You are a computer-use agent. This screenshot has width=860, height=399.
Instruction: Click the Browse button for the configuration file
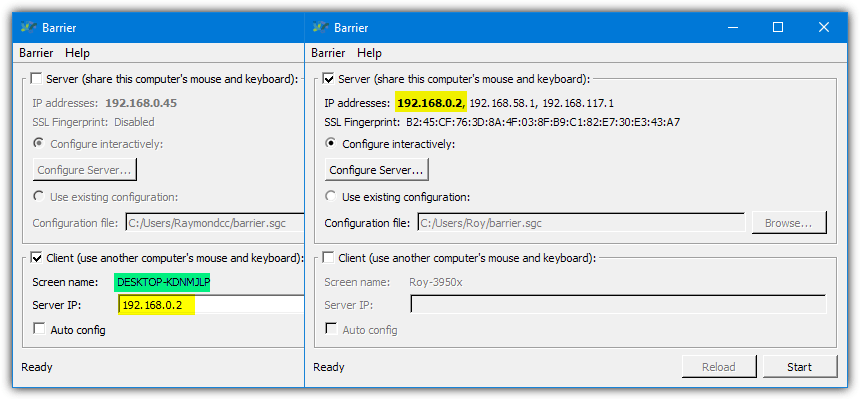pyautogui.click(x=789, y=223)
